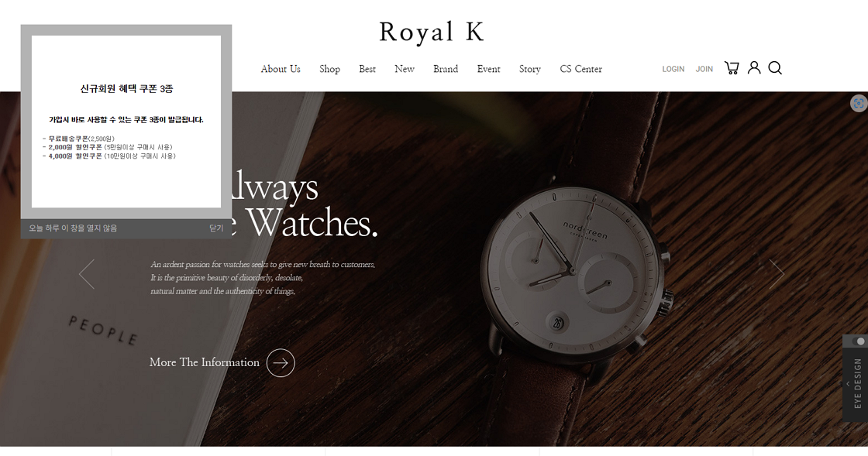This screenshot has width=868, height=456.
Task: Open search with the magnifier icon
Action: pyautogui.click(x=775, y=68)
